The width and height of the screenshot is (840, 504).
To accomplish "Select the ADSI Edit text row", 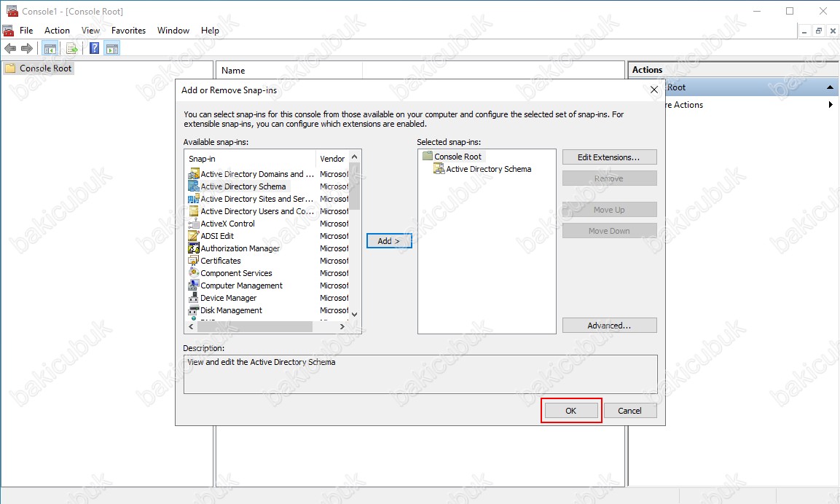I will (217, 236).
